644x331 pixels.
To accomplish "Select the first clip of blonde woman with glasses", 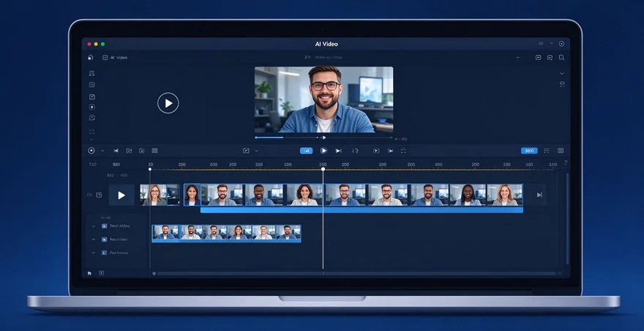I will tap(153, 195).
